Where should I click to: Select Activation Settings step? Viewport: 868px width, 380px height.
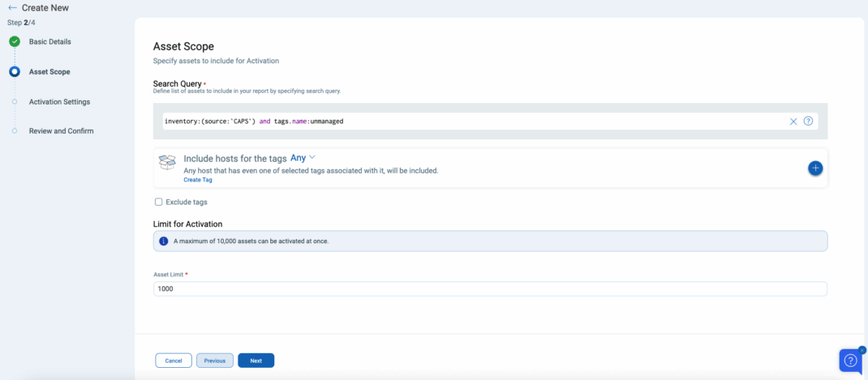pyautogui.click(x=59, y=102)
